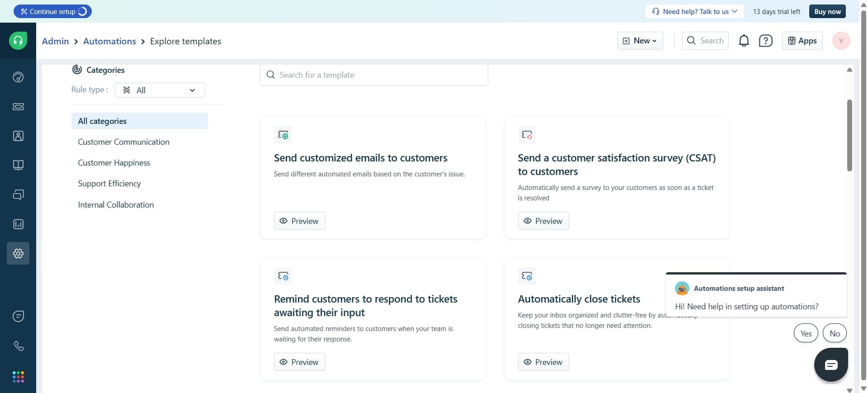The height and width of the screenshot is (393, 868).
Task: Open the chat message sidebar icon
Action: tap(18, 316)
